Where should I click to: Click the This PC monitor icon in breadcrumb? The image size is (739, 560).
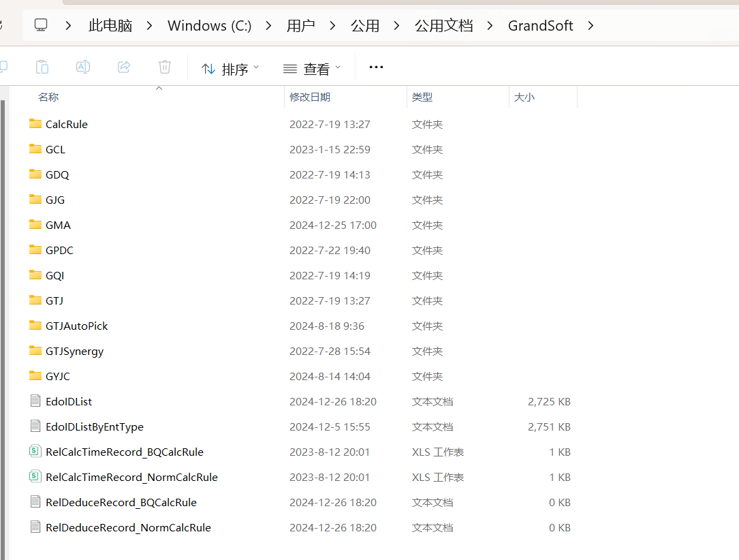click(x=41, y=25)
